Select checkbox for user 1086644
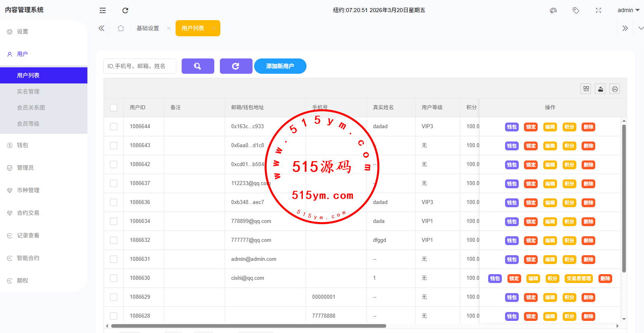Viewport: 644px width, 333px height. [x=114, y=127]
